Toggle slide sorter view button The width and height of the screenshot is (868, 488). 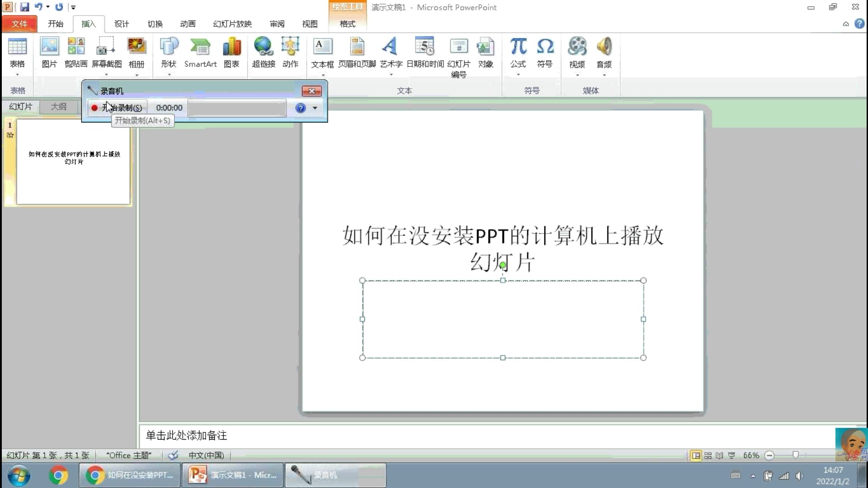coord(708,455)
